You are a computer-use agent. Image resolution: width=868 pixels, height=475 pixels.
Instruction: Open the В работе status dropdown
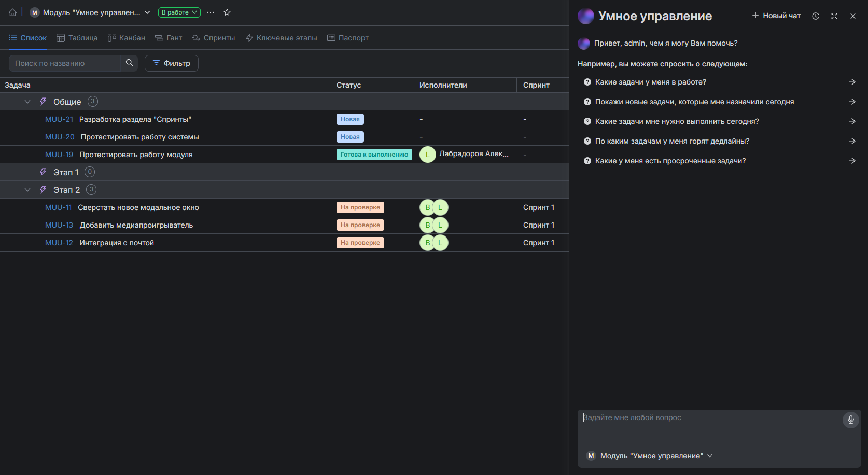tap(179, 12)
